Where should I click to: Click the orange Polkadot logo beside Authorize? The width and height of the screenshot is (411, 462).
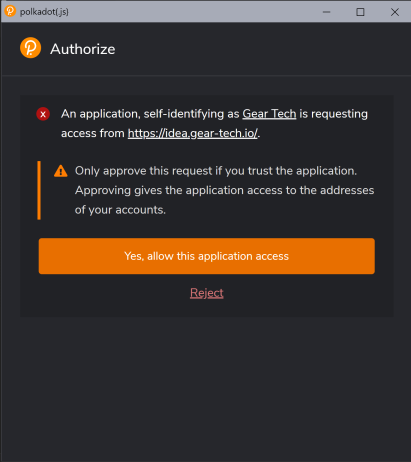click(x=30, y=48)
